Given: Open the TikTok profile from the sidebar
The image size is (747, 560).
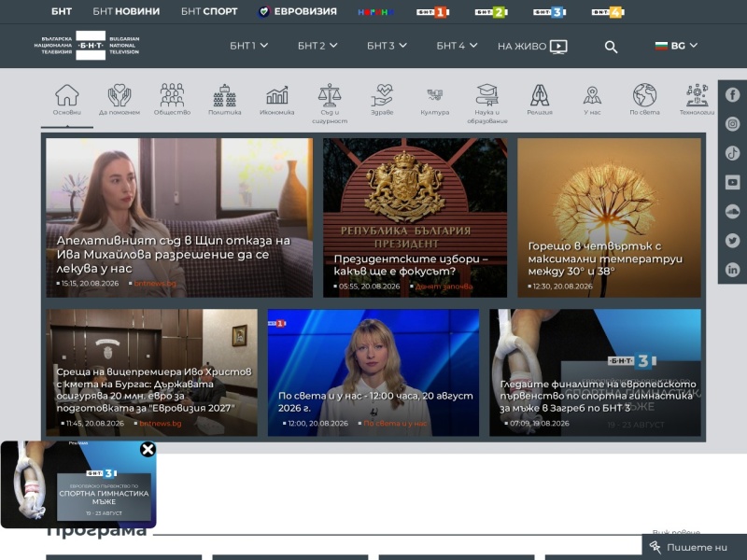Looking at the screenshot, I should pos(732,153).
